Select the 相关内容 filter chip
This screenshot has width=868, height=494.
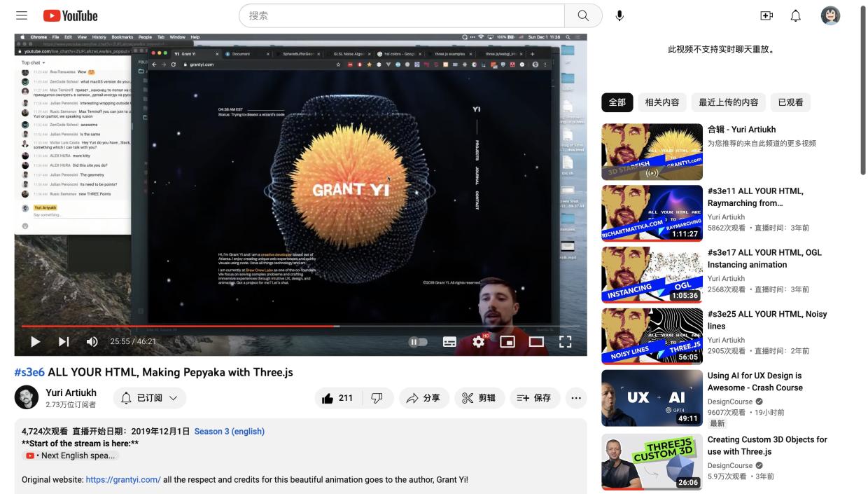point(662,102)
